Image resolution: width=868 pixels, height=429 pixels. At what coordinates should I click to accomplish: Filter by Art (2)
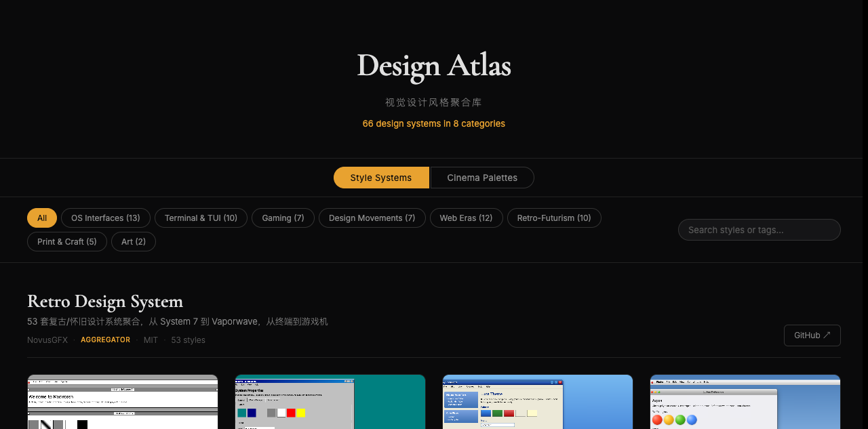pyautogui.click(x=134, y=241)
